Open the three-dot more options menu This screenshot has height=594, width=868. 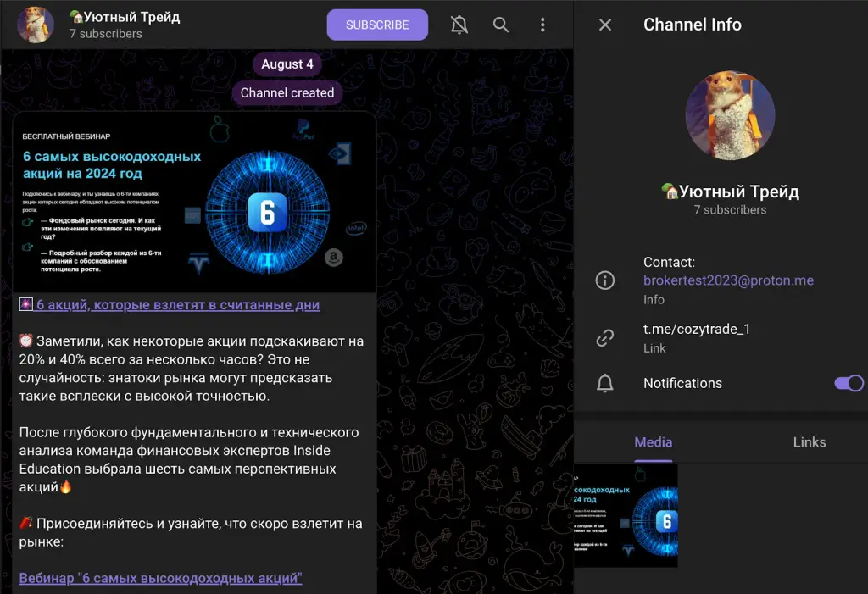pyautogui.click(x=542, y=25)
